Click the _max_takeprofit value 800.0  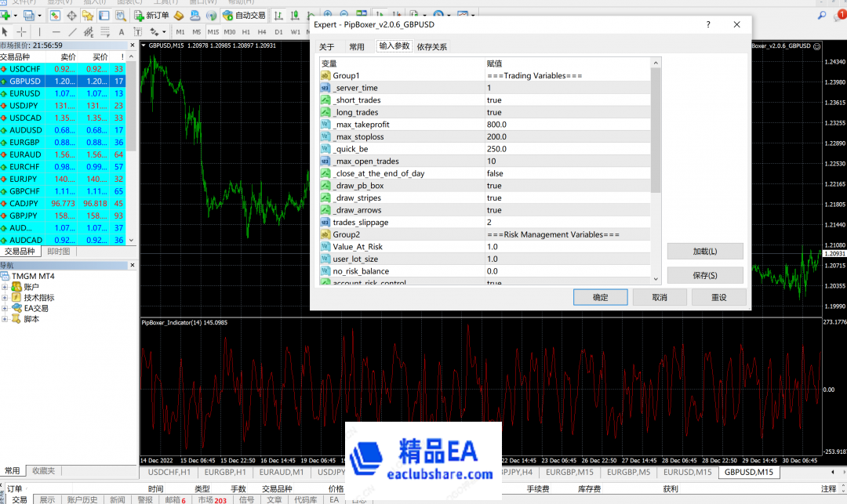pyautogui.click(x=496, y=125)
